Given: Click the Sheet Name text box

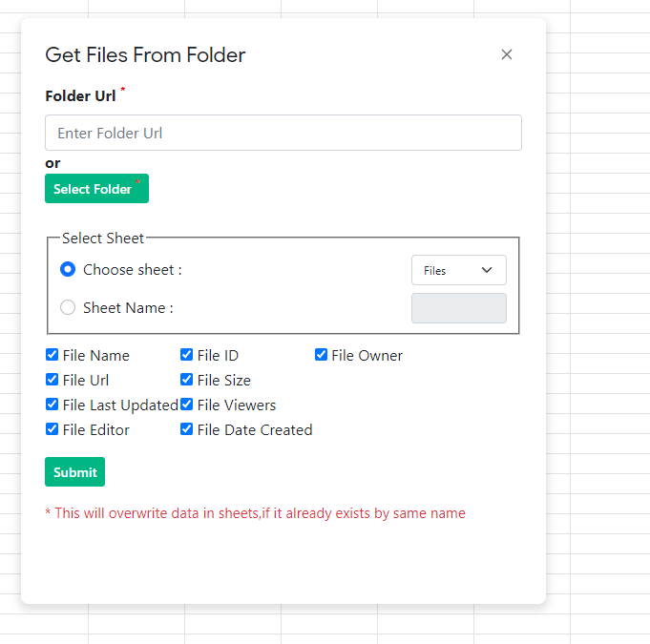Looking at the screenshot, I should pyautogui.click(x=458, y=308).
